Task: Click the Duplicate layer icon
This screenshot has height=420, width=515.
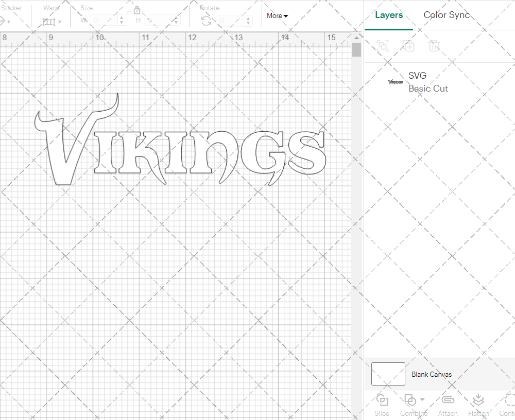Action: [408, 46]
